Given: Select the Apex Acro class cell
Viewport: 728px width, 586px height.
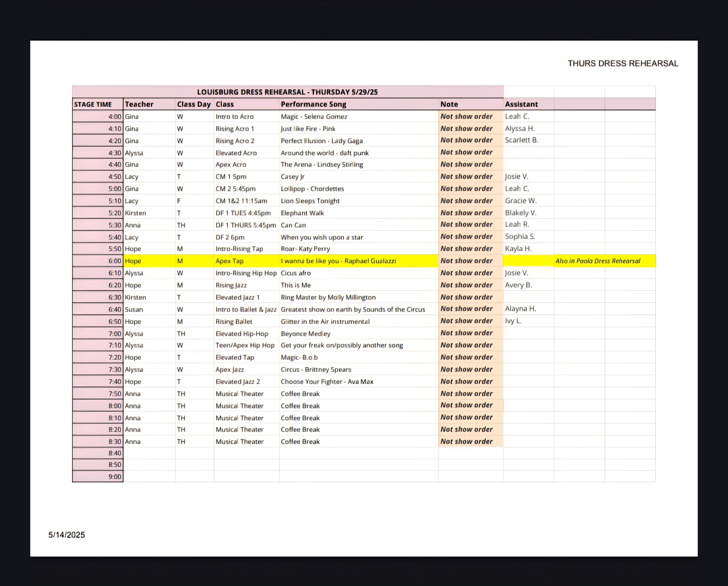Looking at the screenshot, I should point(246,164).
